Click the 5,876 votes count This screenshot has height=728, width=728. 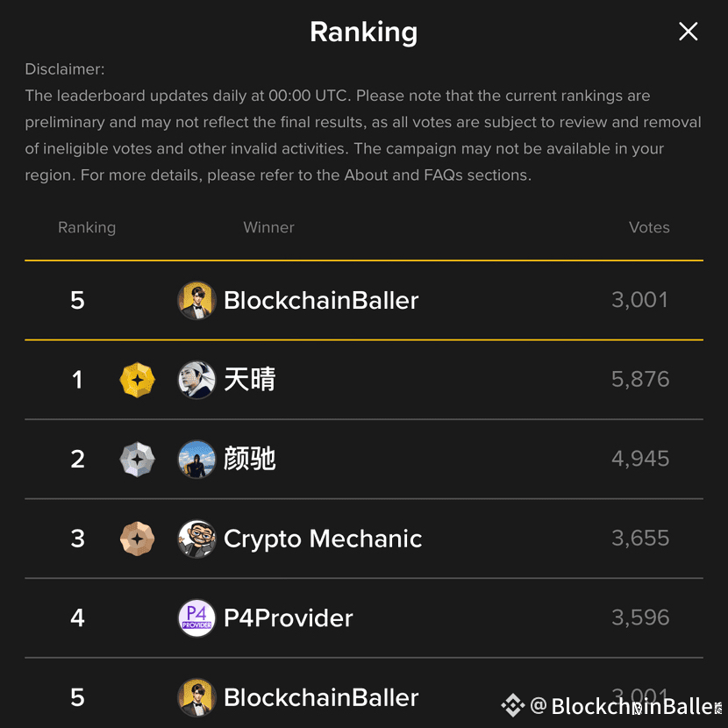640,379
